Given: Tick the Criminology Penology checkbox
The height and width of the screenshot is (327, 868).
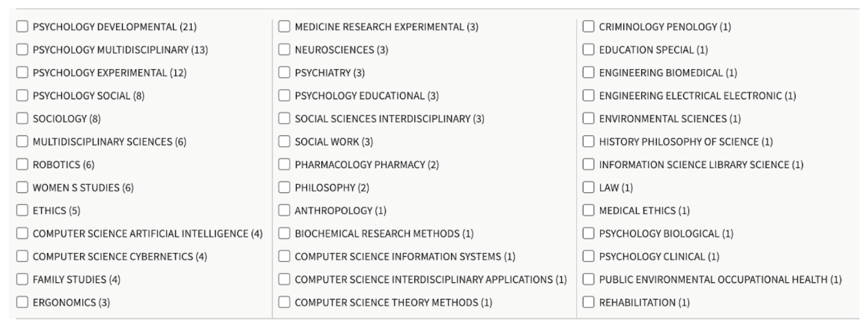Looking at the screenshot, I should [588, 27].
